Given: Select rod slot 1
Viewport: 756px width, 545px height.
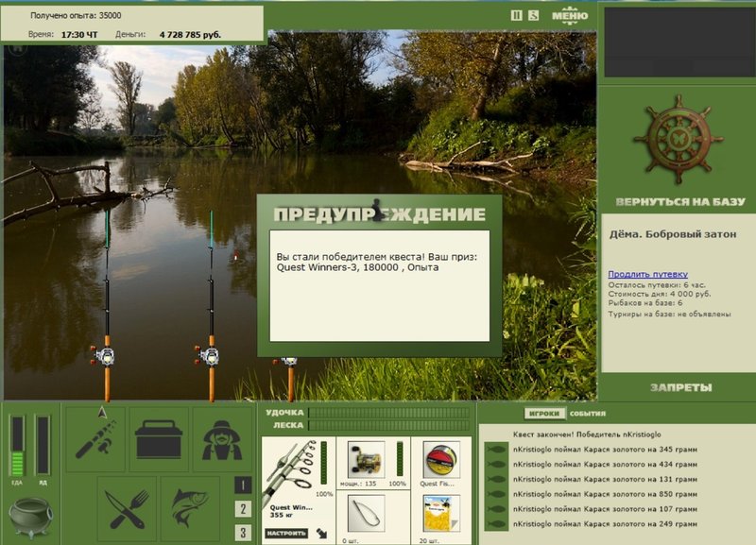Looking at the screenshot, I should tap(243, 485).
